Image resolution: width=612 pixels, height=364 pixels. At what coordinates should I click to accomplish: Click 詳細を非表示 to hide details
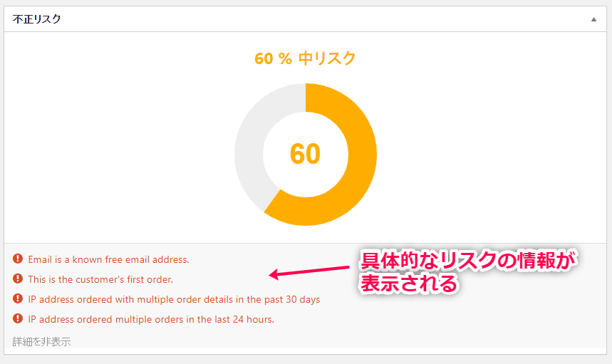[x=41, y=342]
